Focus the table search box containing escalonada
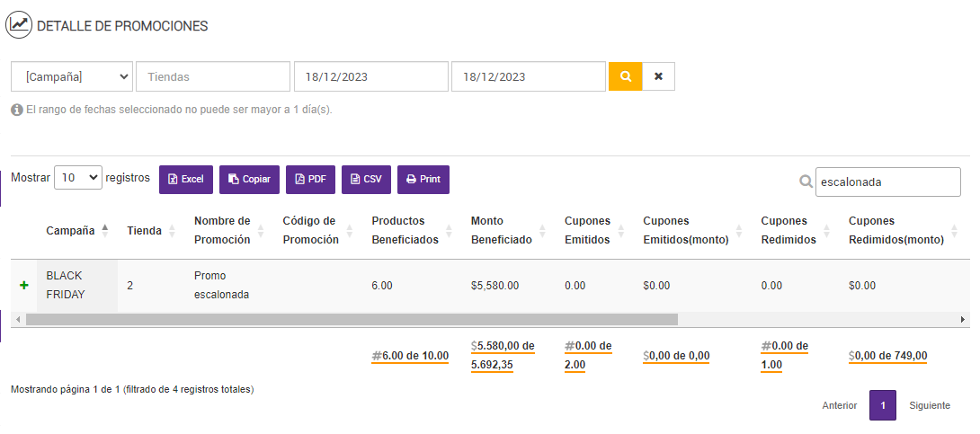The width and height of the screenshot is (980, 434). [x=886, y=182]
